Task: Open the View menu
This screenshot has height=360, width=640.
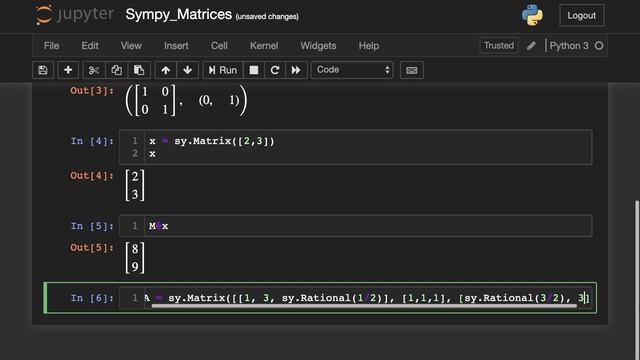Action: pyautogui.click(x=131, y=46)
